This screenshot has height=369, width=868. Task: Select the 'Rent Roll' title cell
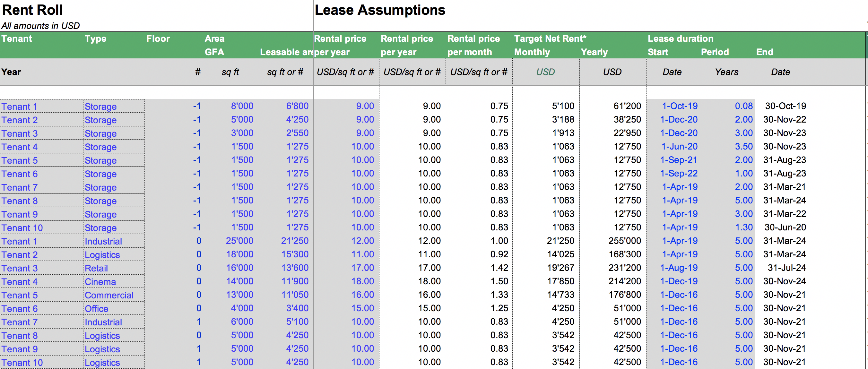pos(32,10)
